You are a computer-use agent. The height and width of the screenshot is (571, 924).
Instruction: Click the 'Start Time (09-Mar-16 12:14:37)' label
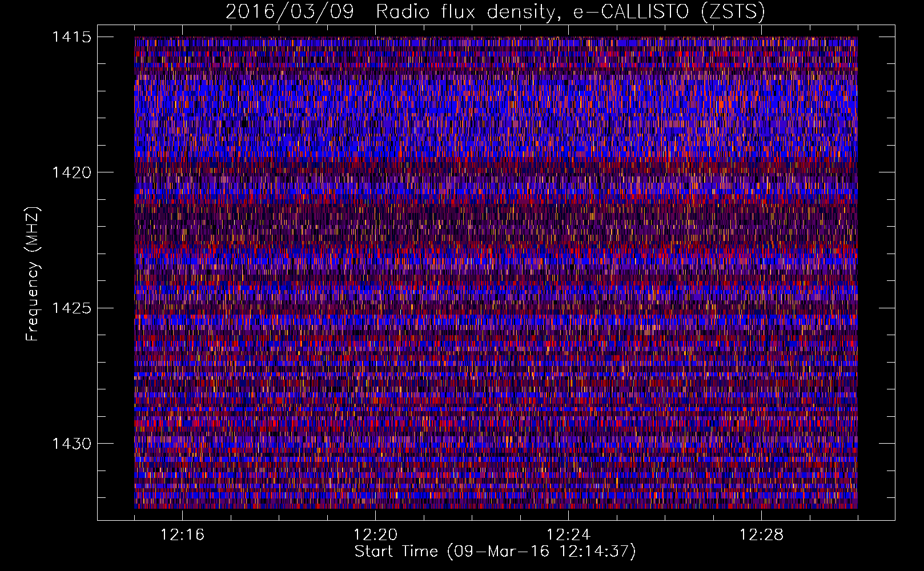495,552
